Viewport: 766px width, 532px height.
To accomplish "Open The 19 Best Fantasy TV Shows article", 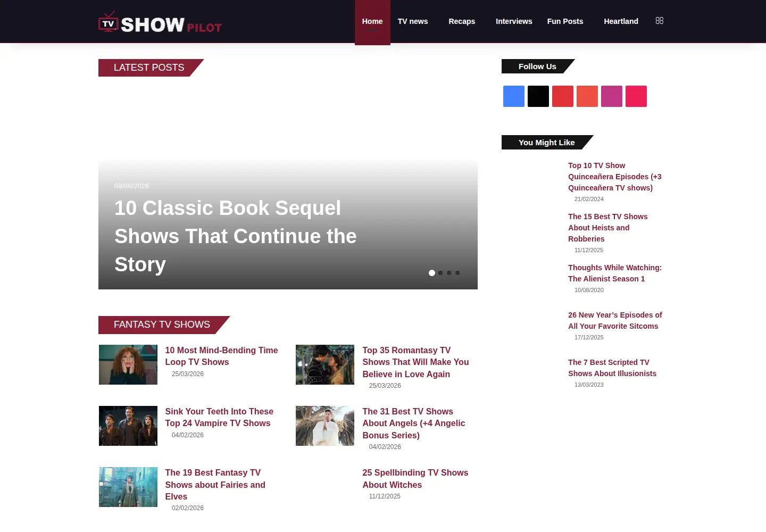I will [215, 484].
